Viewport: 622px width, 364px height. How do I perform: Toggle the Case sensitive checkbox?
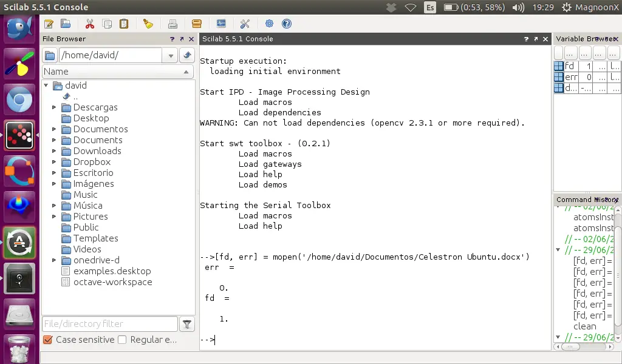click(x=48, y=340)
